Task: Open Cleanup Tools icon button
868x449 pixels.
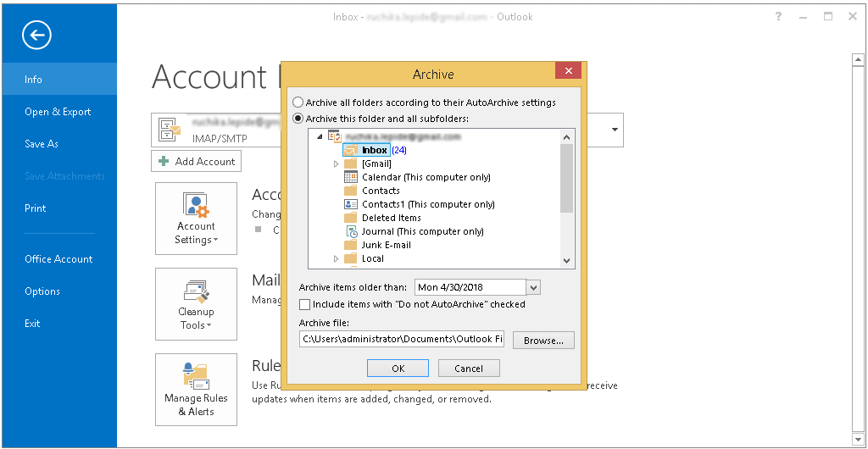Action: [x=196, y=304]
